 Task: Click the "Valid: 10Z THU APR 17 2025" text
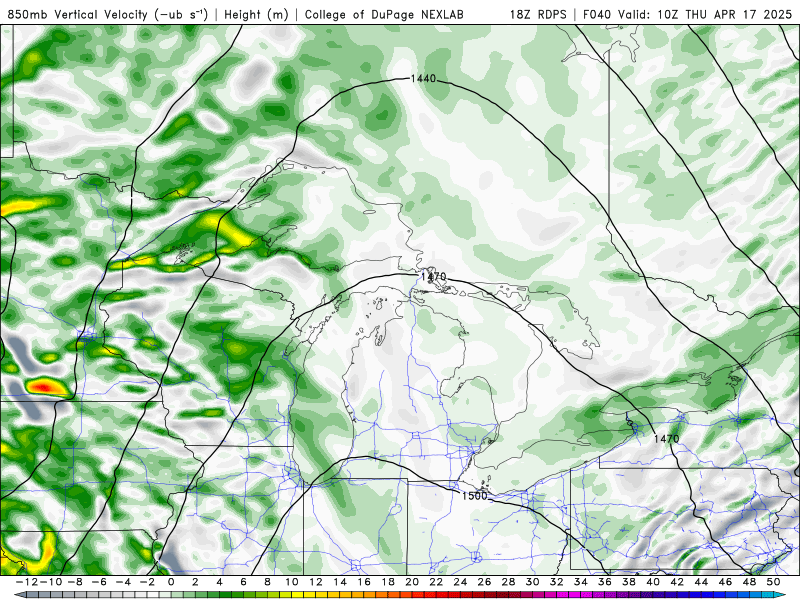pyautogui.click(x=705, y=14)
